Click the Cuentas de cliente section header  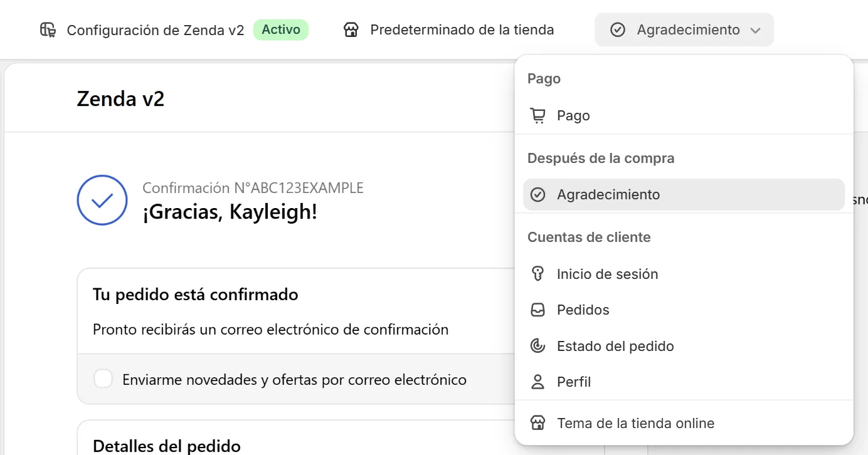click(589, 237)
